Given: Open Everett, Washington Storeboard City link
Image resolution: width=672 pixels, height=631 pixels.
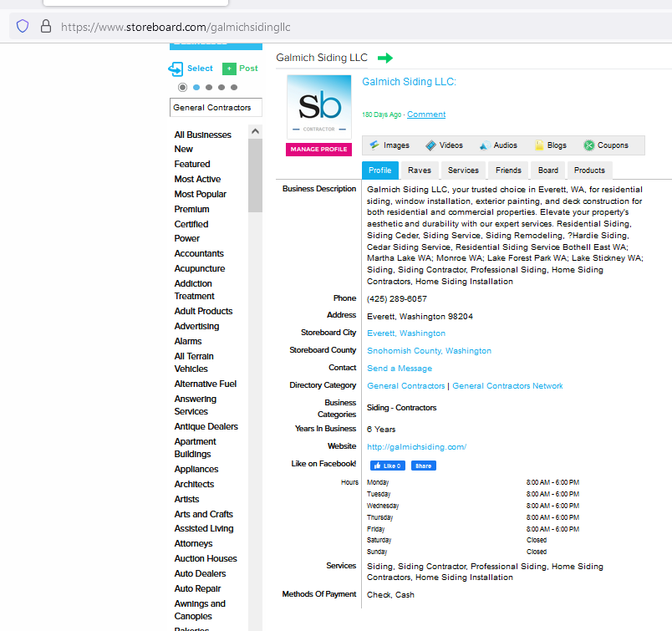Looking at the screenshot, I should (x=406, y=333).
